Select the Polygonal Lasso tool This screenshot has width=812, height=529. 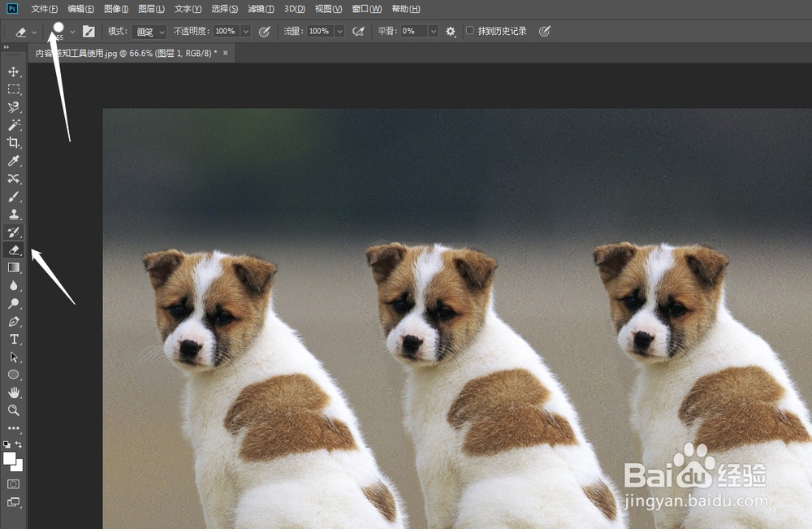point(14,107)
